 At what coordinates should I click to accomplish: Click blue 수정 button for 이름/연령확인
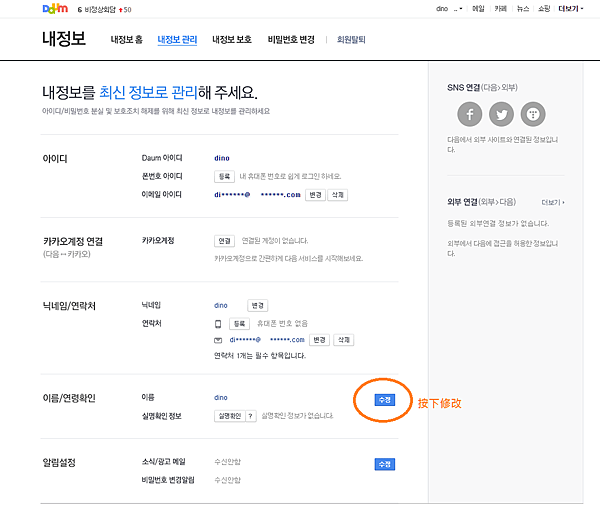tap(385, 400)
